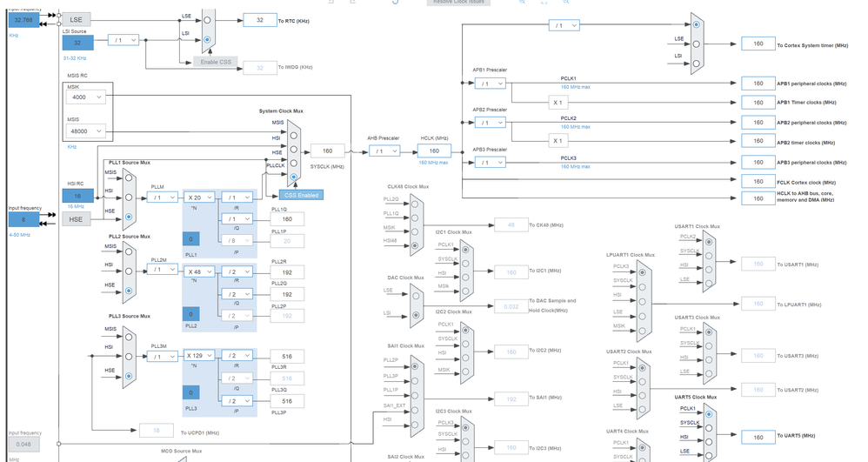Select HSI in the PLL2 Source Mux

pyautogui.click(x=129, y=271)
